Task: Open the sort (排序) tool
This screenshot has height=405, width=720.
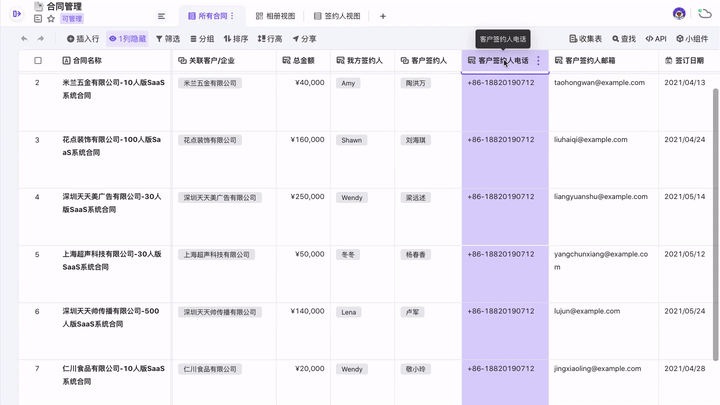Action: click(235, 39)
